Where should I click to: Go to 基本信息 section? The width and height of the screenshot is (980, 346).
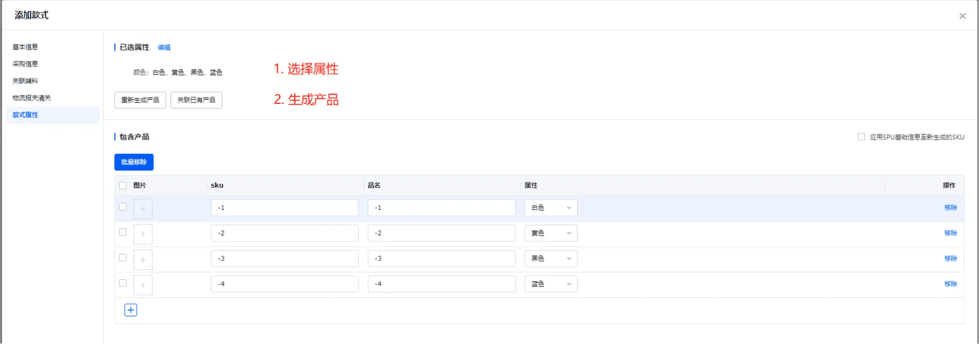pyautogui.click(x=26, y=47)
